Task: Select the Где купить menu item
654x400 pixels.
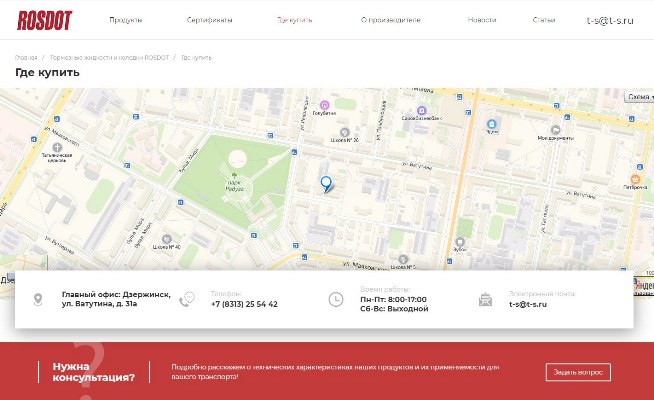Action: [x=294, y=20]
